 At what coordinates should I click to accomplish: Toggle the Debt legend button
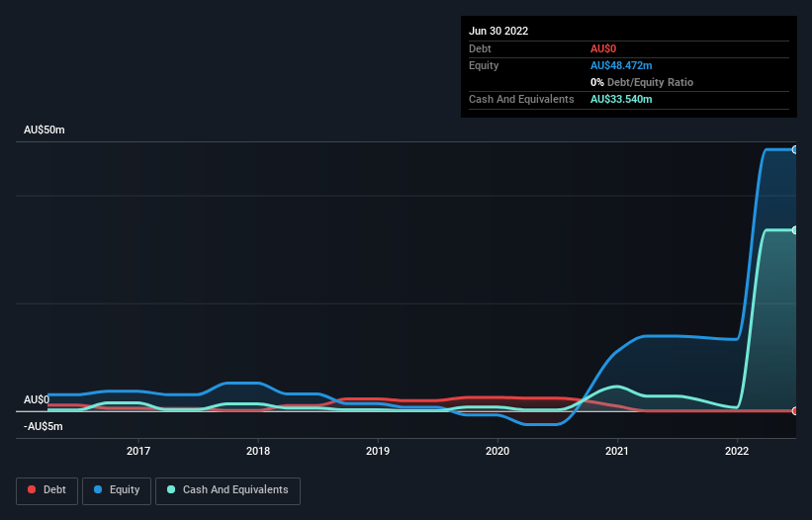[46, 490]
